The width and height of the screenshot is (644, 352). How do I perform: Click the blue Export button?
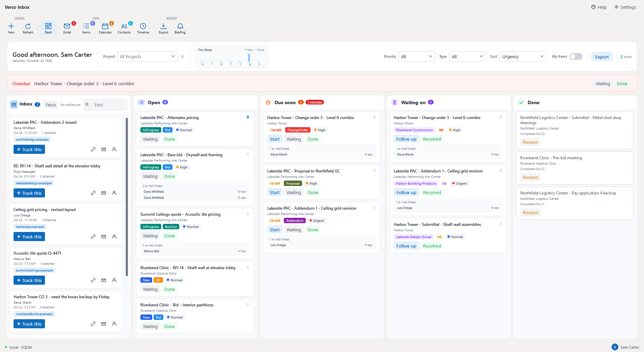602,57
